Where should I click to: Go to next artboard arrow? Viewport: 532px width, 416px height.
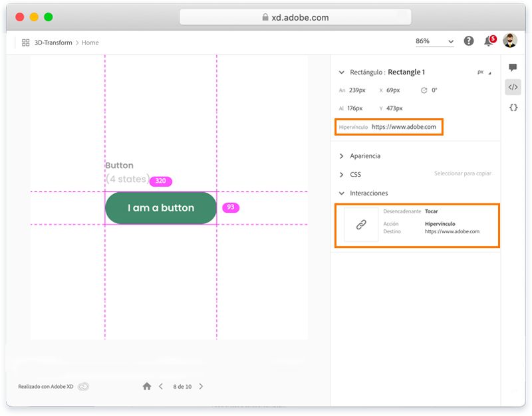(201, 386)
